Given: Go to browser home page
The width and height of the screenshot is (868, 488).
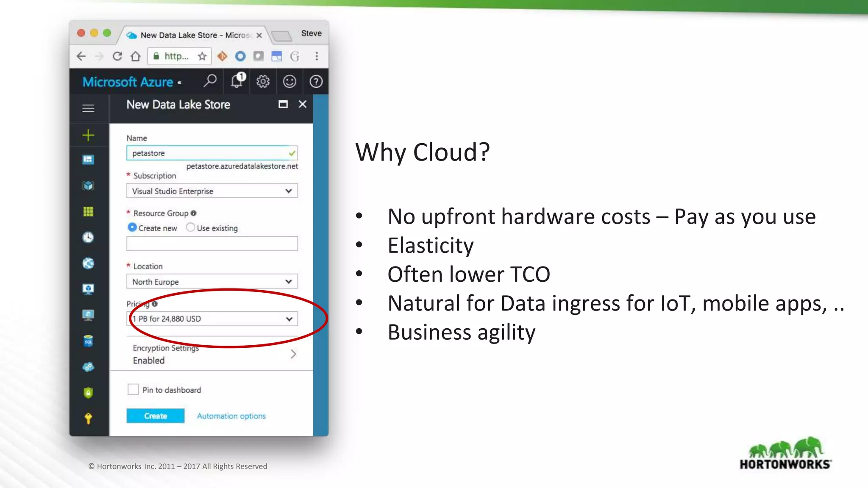Looking at the screenshot, I should [136, 56].
